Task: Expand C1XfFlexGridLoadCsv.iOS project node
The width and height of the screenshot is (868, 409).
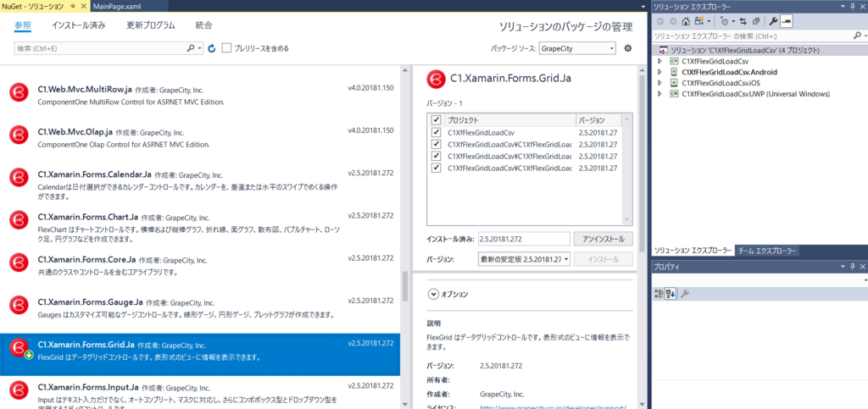Action: coord(659,83)
